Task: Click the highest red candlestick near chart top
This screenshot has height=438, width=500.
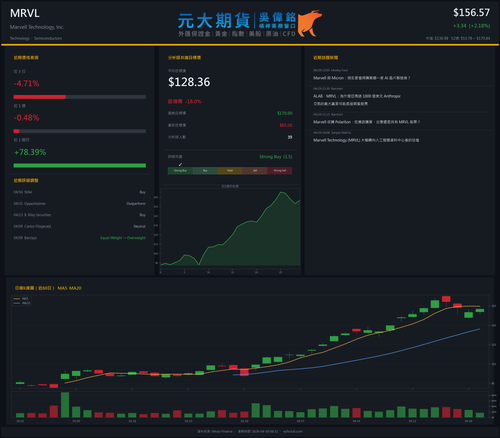Action: (446, 299)
